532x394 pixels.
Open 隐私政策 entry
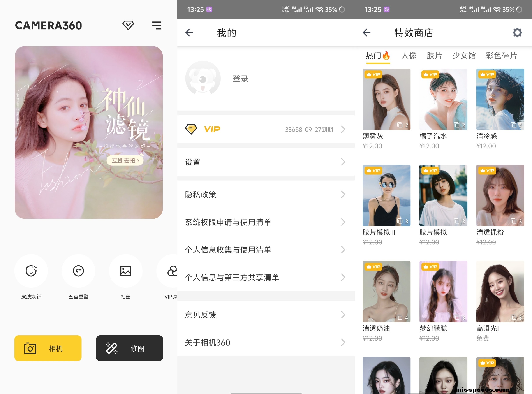click(266, 194)
